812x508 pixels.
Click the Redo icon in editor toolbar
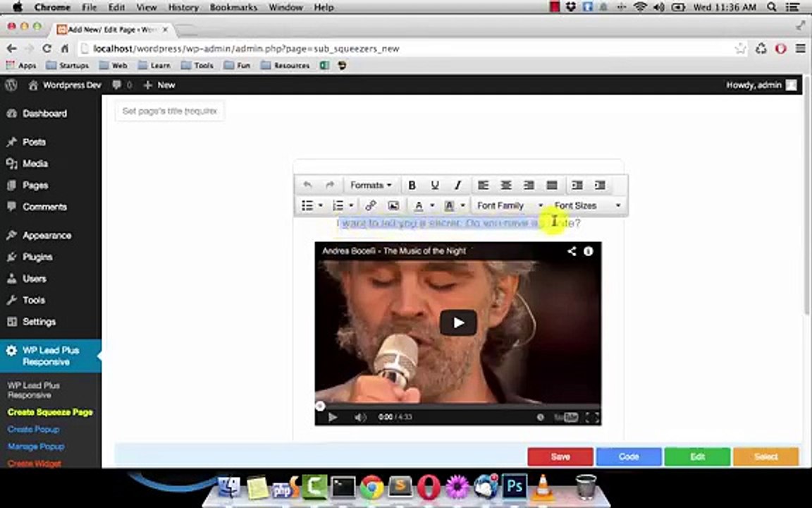[330, 185]
